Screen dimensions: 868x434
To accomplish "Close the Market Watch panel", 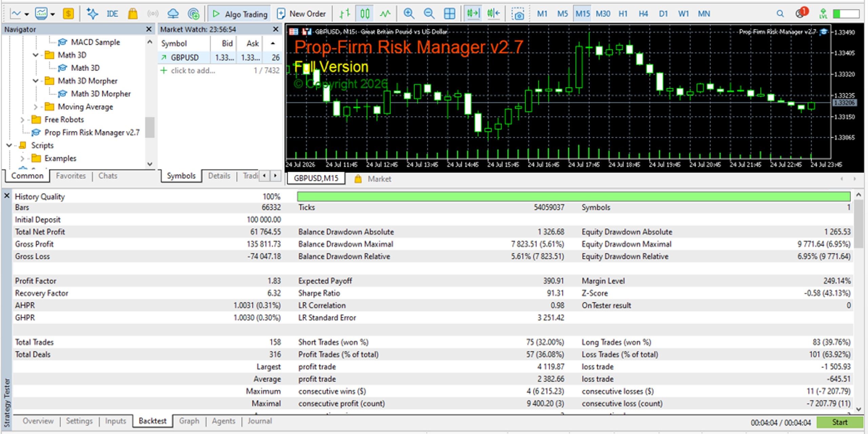I will pos(276,30).
